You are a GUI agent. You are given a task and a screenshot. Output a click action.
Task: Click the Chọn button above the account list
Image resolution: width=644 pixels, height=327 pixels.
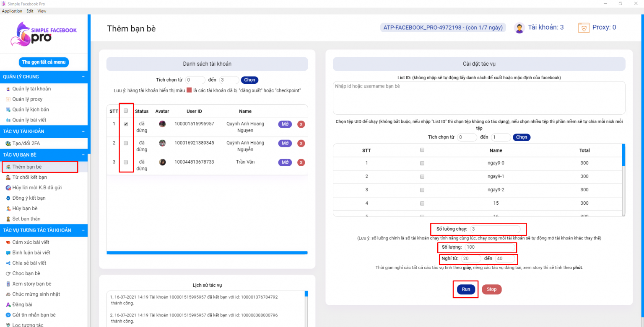point(249,80)
